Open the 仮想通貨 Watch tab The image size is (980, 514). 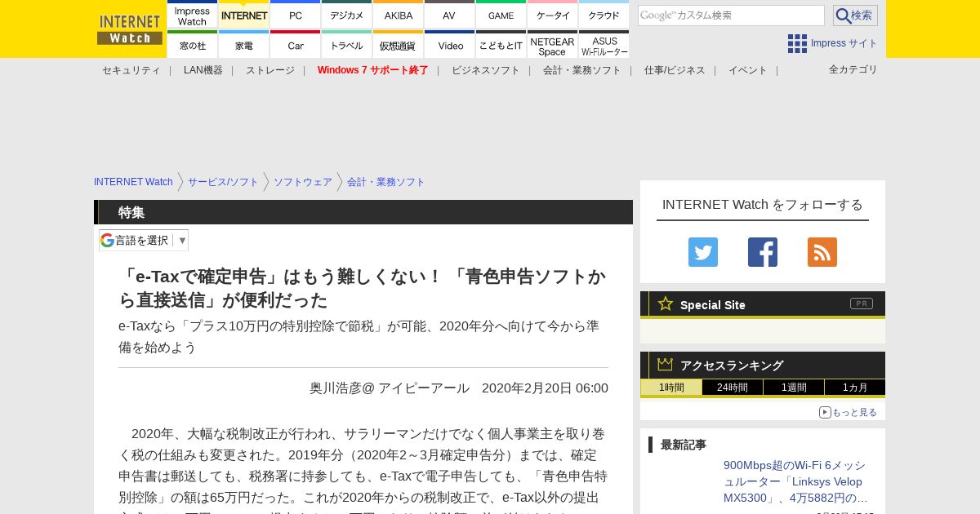(x=399, y=44)
